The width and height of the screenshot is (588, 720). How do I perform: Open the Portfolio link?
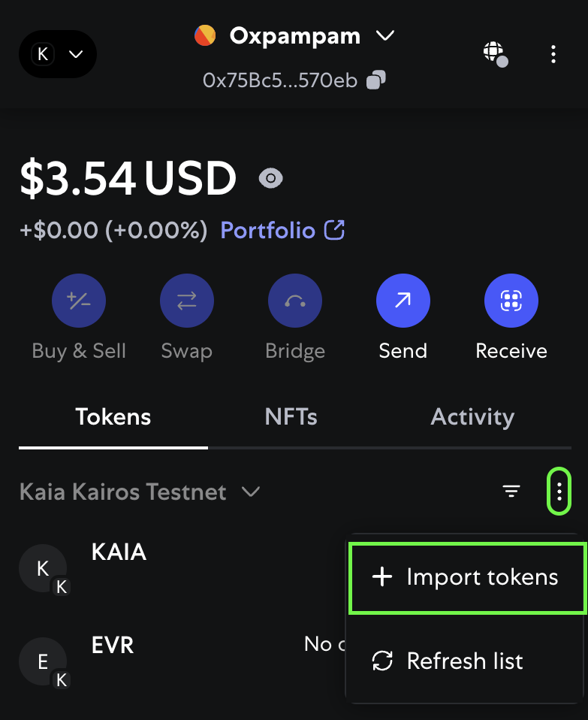(282, 230)
